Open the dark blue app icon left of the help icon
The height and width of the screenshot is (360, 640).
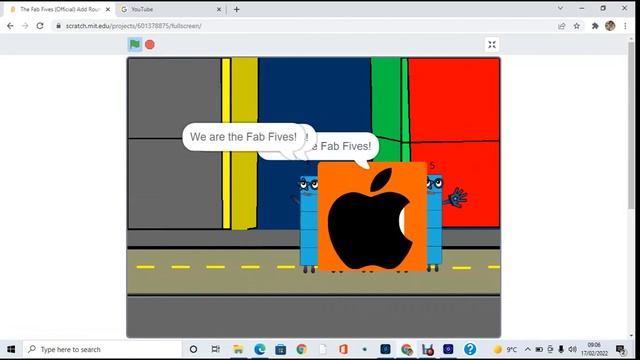click(x=448, y=349)
